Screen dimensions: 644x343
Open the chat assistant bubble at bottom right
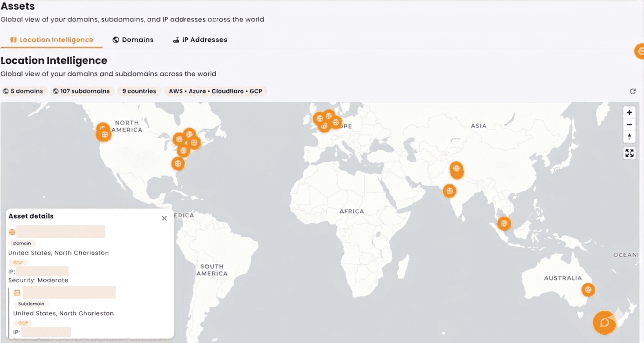(x=604, y=323)
